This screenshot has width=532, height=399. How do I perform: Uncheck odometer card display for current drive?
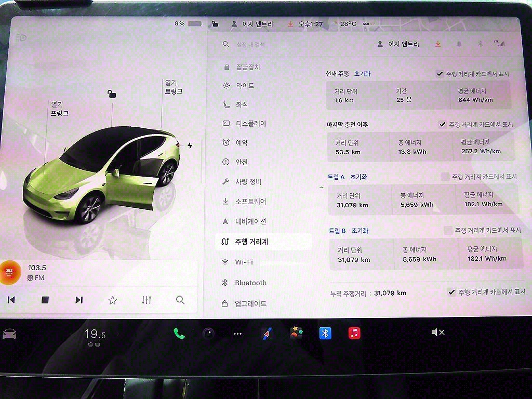point(440,74)
